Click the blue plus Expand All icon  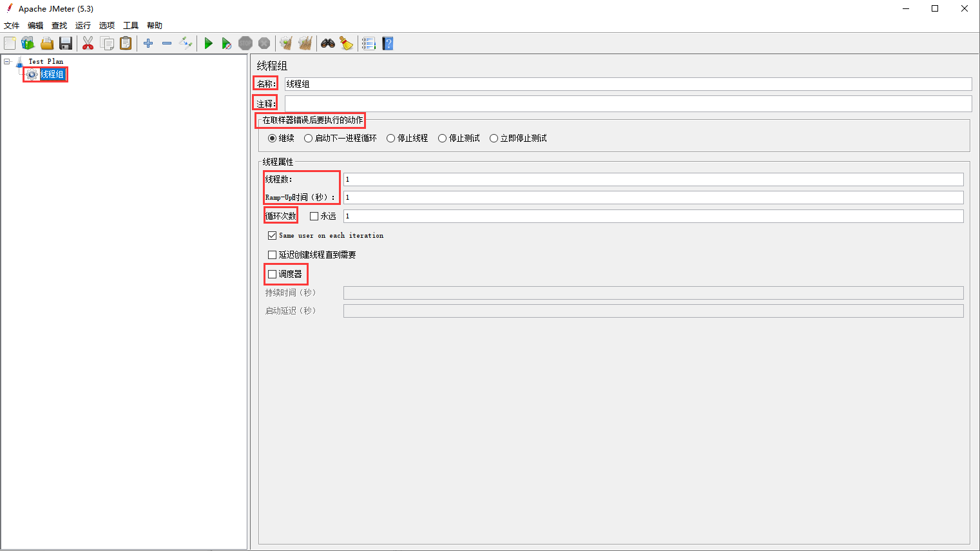[x=148, y=43]
